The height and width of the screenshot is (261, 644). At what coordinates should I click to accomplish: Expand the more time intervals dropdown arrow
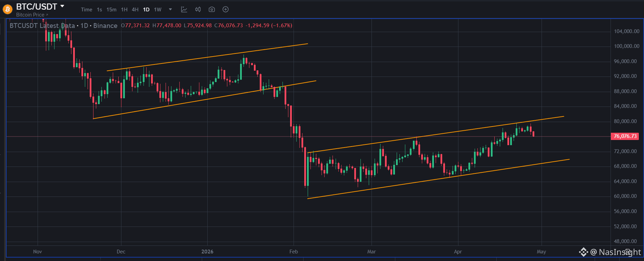click(x=170, y=10)
